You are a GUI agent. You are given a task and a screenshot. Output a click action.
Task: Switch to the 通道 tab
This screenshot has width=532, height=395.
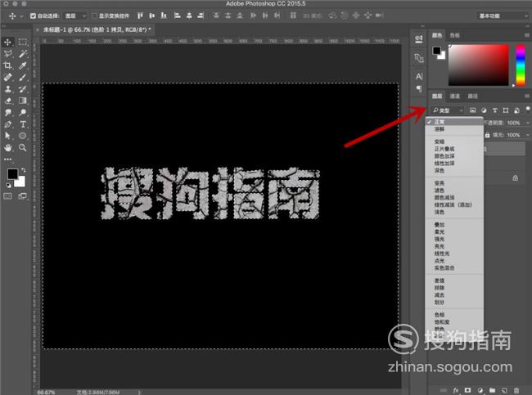[454, 97]
